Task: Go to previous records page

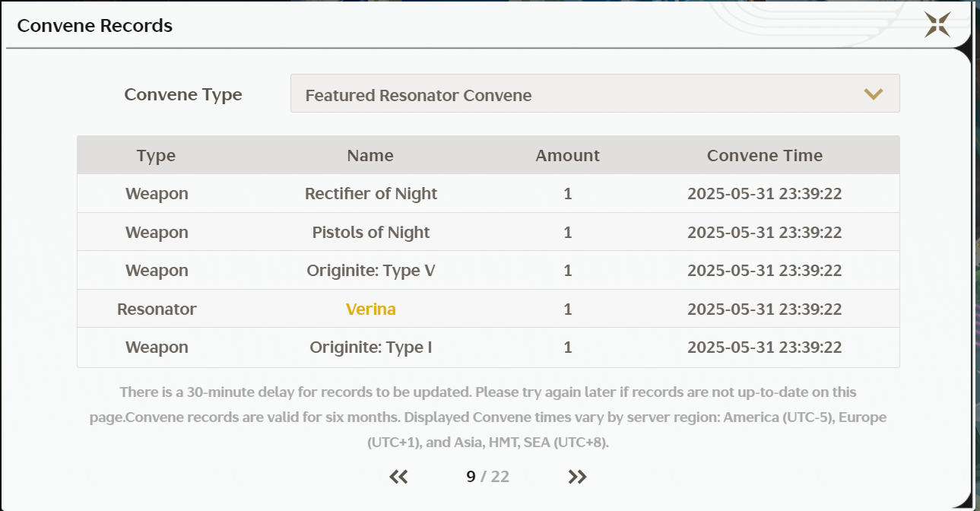Action: (398, 477)
